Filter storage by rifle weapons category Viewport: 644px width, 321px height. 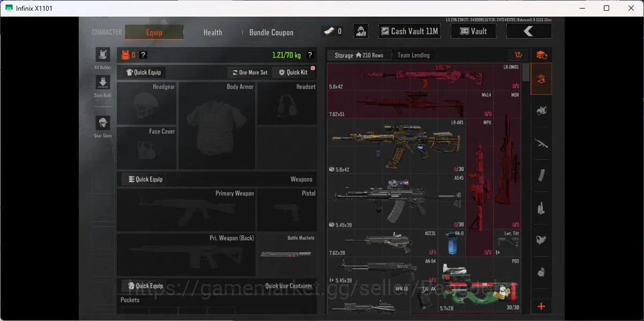click(x=541, y=143)
